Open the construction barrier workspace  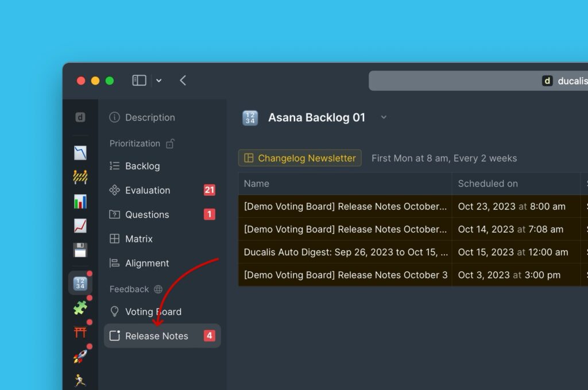pyautogui.click(x=80, y=176)
